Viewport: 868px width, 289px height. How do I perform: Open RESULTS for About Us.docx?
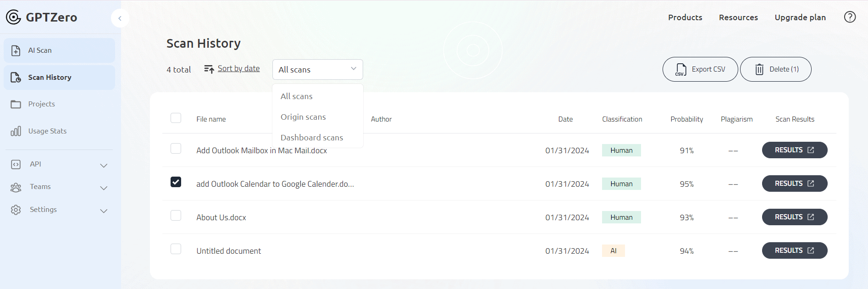[795, 217]
